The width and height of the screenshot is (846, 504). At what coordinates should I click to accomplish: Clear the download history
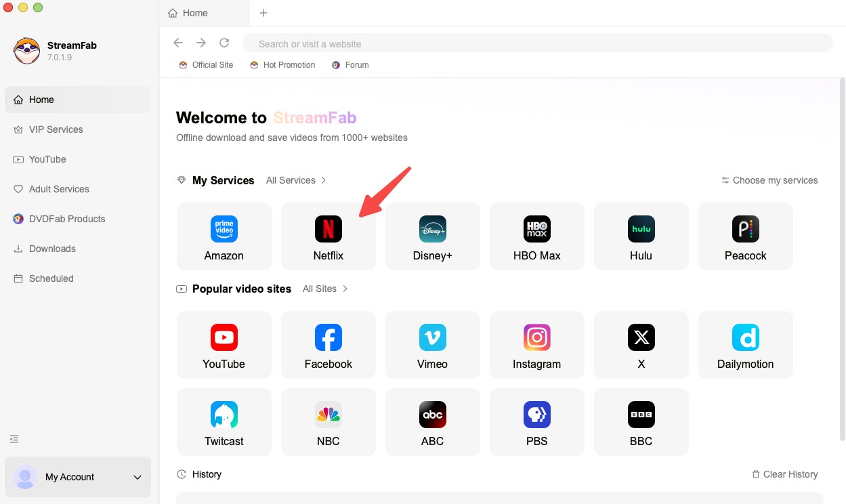784,474
